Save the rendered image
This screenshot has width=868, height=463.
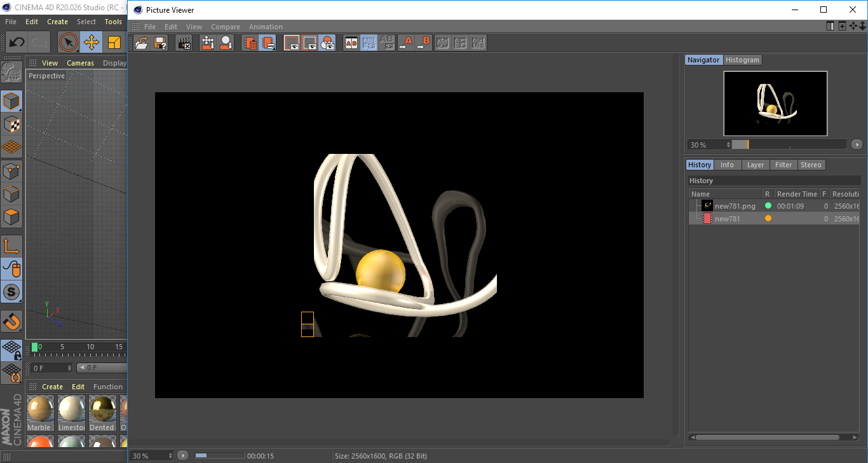(160, 43)
